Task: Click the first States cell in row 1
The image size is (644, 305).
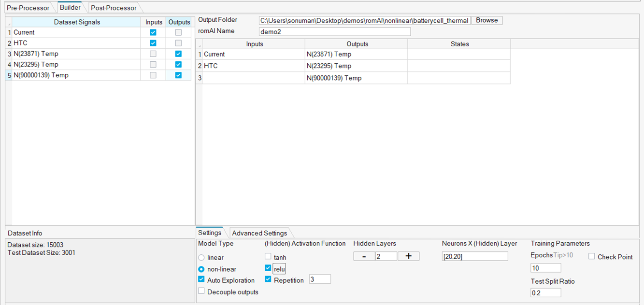Action: pos(459,54)
